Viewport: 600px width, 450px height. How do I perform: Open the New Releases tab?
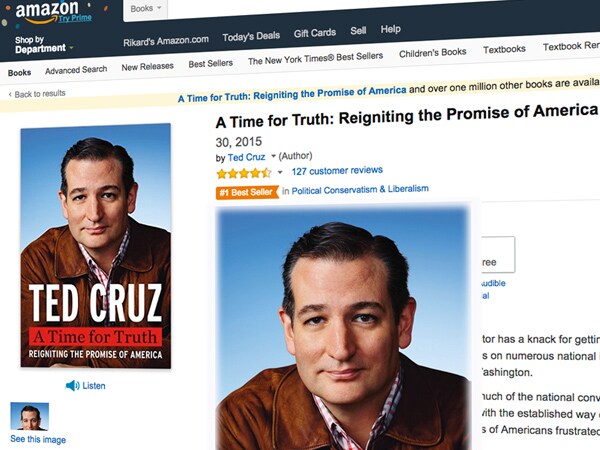147,67
